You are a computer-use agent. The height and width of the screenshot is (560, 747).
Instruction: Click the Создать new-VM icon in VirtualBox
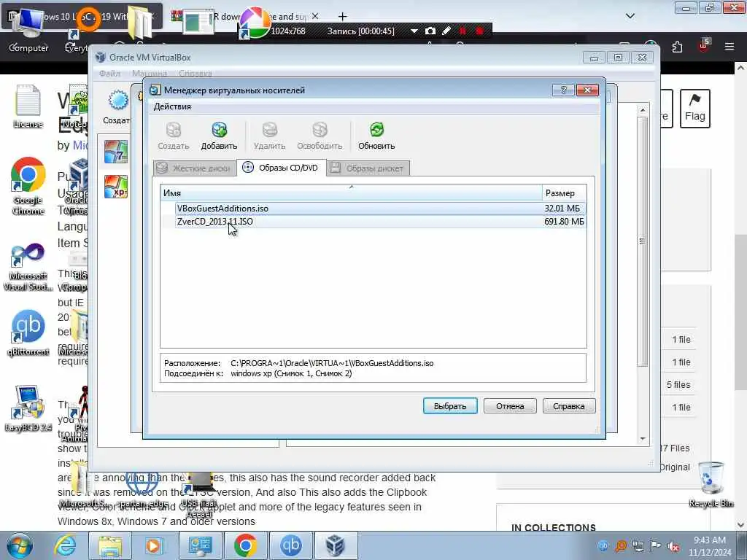tap(117, 107)
